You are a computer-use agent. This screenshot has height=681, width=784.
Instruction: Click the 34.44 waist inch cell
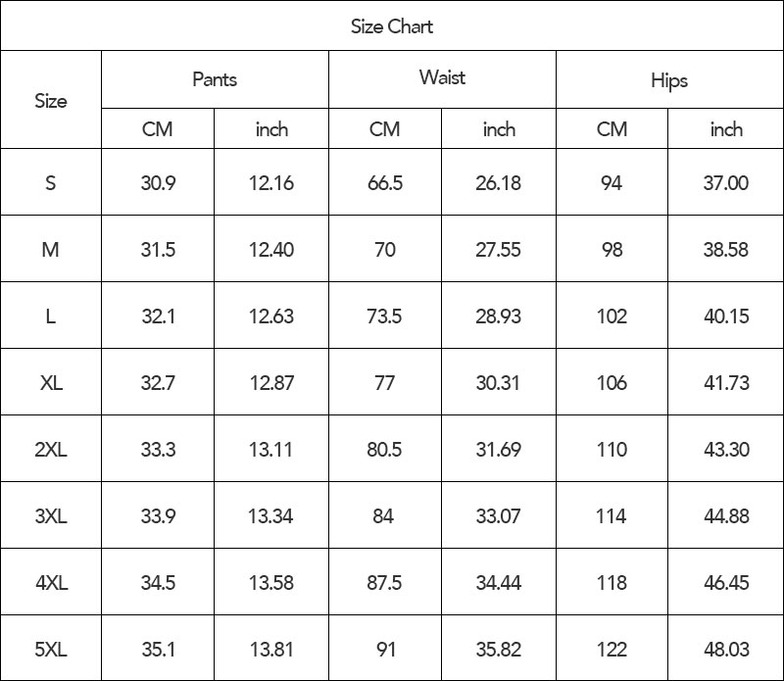499,582
